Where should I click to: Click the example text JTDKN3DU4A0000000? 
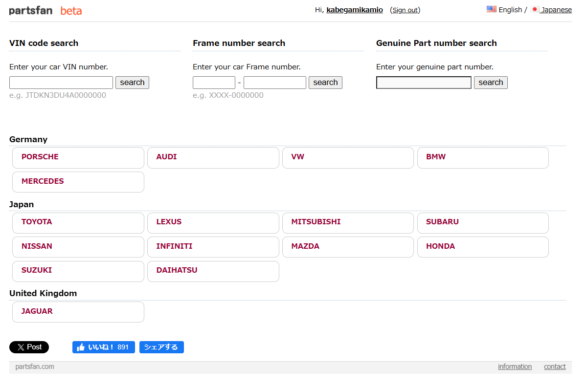(x=66, y=95)
